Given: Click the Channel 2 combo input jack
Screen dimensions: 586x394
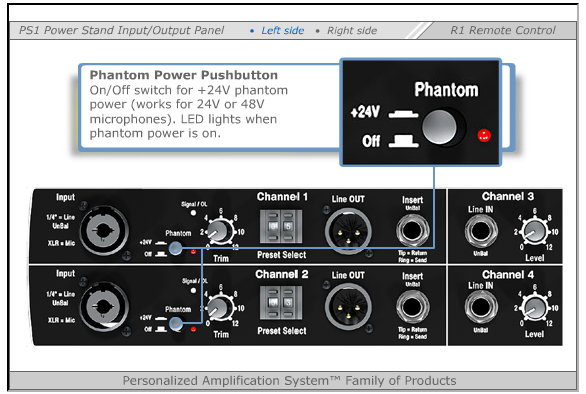Looking at the screenshot, I should [x=104, y=307].
